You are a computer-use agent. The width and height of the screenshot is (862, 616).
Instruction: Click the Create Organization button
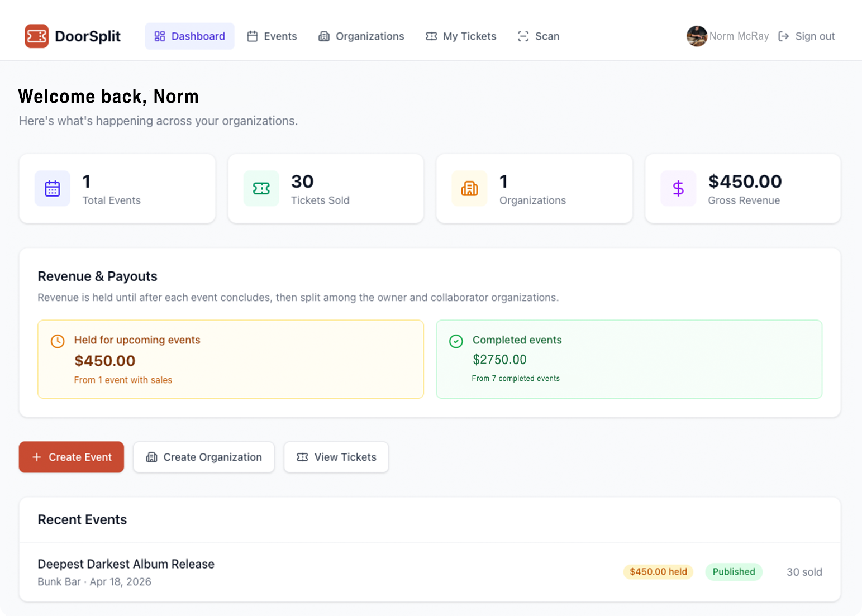click(x=204, y=457)
